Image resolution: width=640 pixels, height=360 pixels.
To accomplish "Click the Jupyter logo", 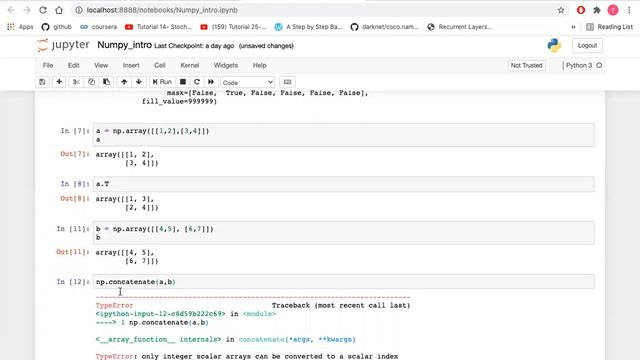I will [63, 45].
